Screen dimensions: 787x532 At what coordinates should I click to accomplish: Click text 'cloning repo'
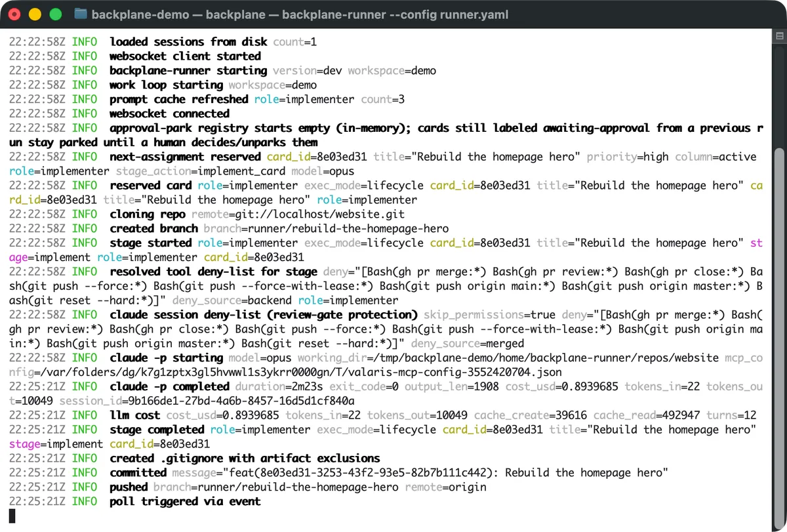(x=147, y=215)
